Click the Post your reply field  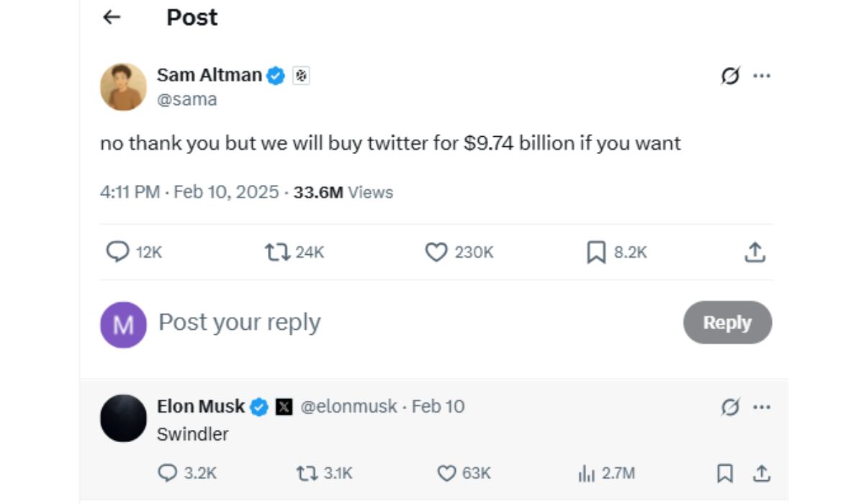click(x=240, y=323)
